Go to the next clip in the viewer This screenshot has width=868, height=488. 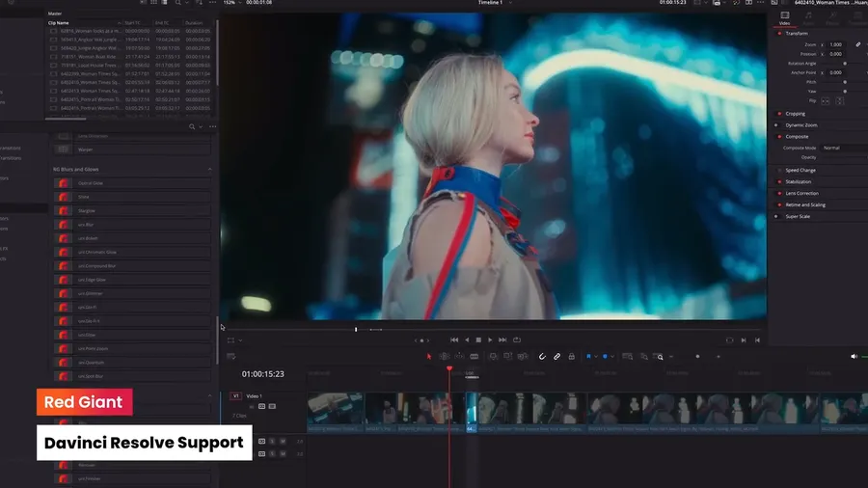(744, 340)
